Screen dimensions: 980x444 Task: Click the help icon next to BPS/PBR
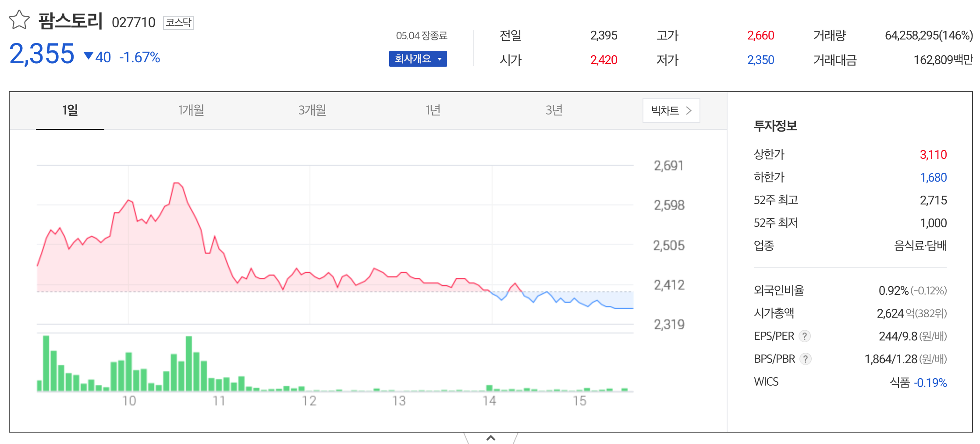tap(806, 359)
